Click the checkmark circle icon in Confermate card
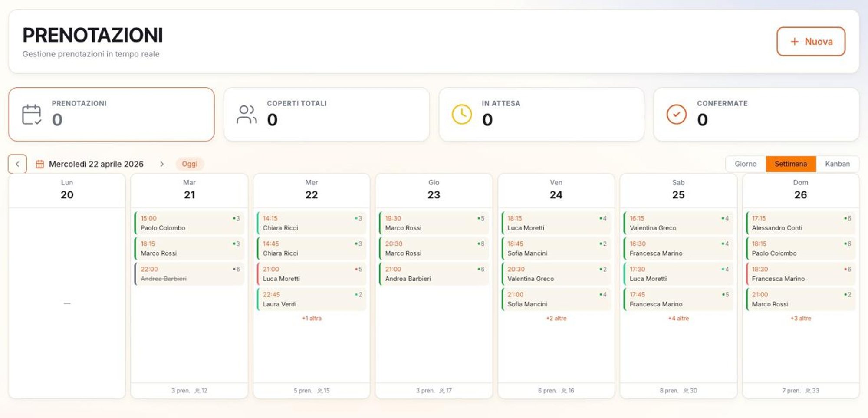868x418 pixels. [x=677, y=115]
